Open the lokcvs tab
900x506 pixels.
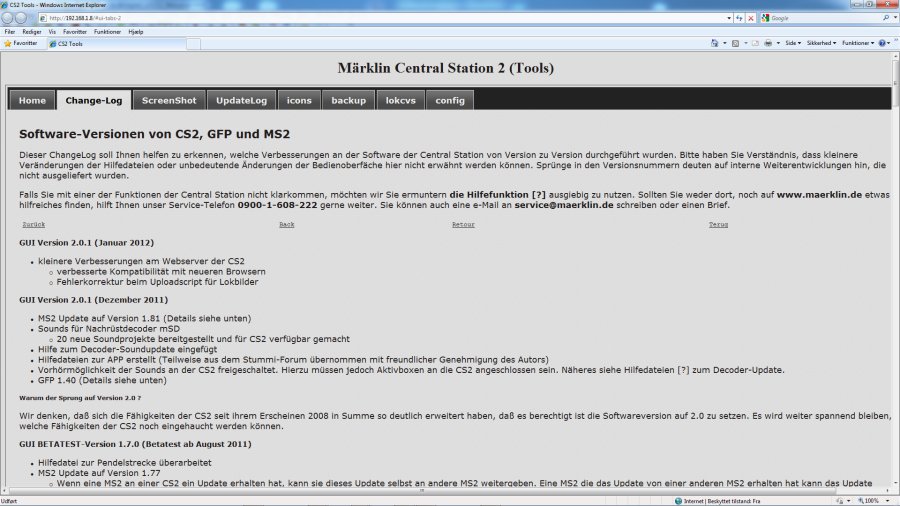(x=401, y=100)
